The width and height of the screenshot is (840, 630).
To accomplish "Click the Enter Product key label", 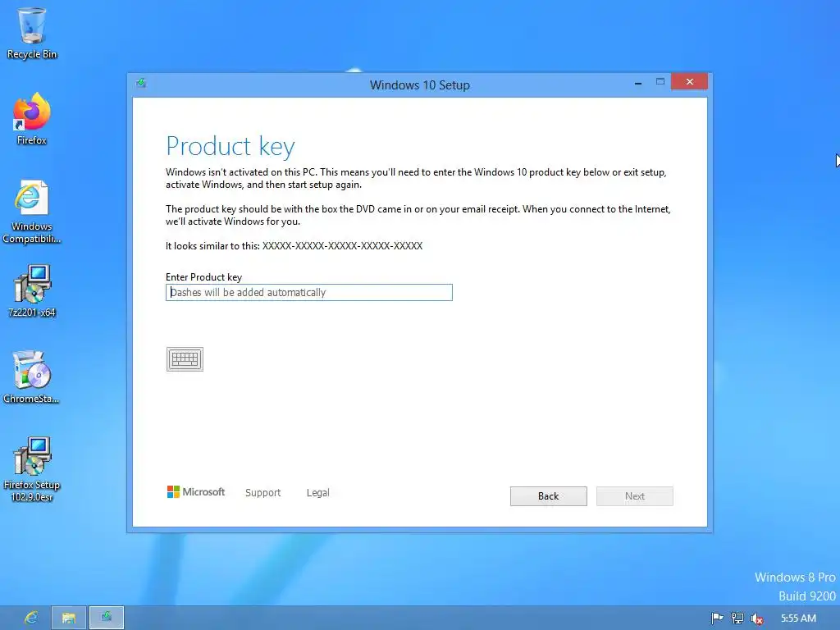I will (203, 277).
